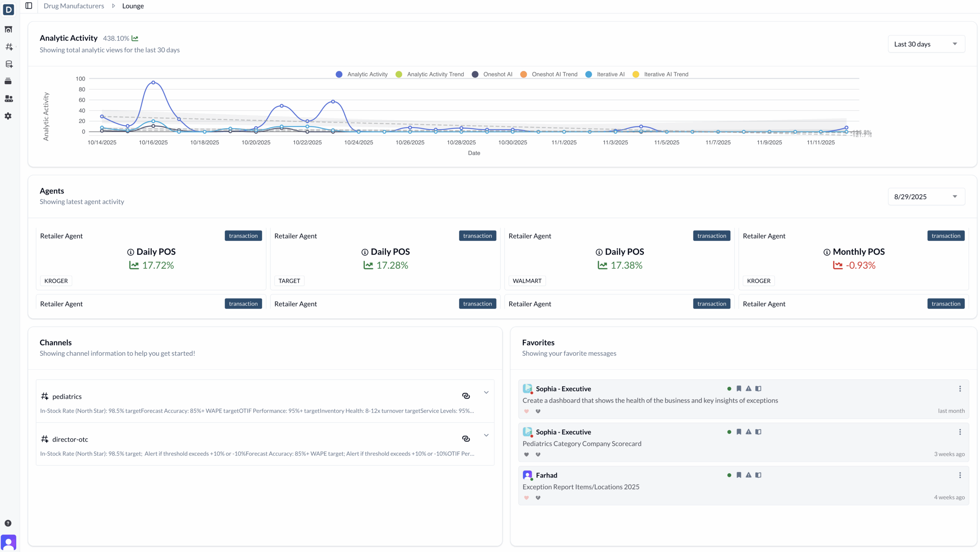Toggle heart on Pediatrics Category Scorecard message
Viewport: 980px width, 552px height.
[x=526, y=454]
